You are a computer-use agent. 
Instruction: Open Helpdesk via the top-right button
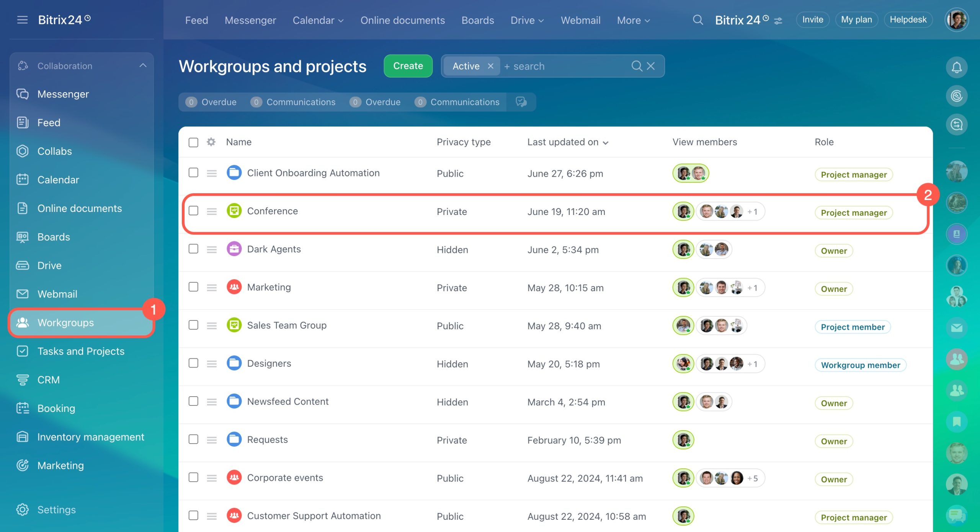(908, 20)
